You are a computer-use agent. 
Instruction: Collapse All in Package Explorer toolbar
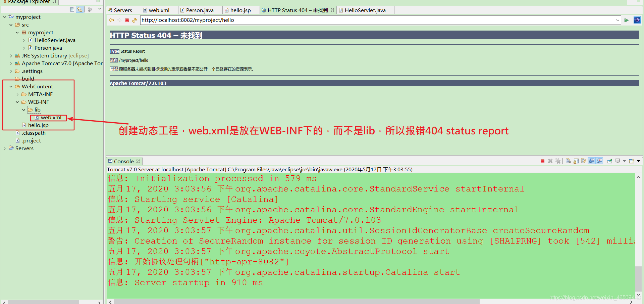pyautogui.click(x=72, y=9)
